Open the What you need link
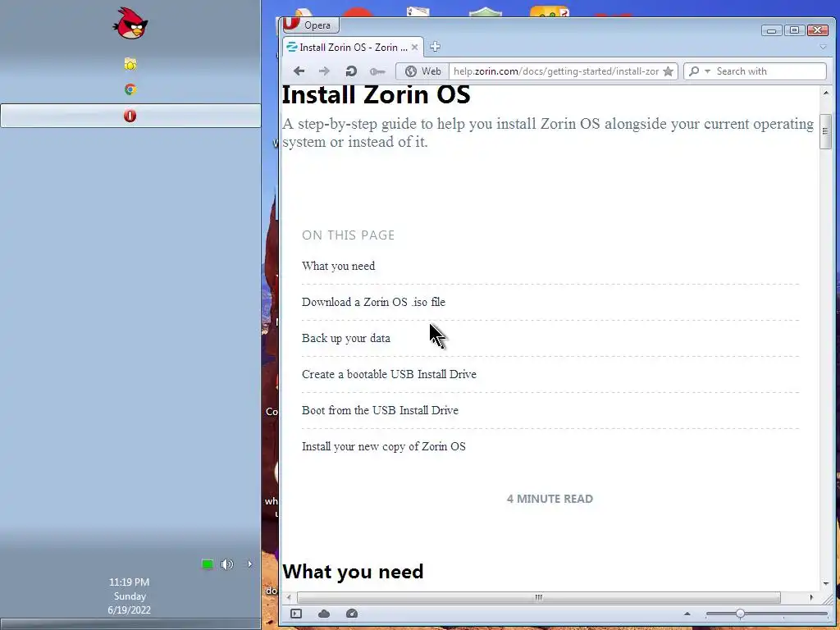 (338, 266)
